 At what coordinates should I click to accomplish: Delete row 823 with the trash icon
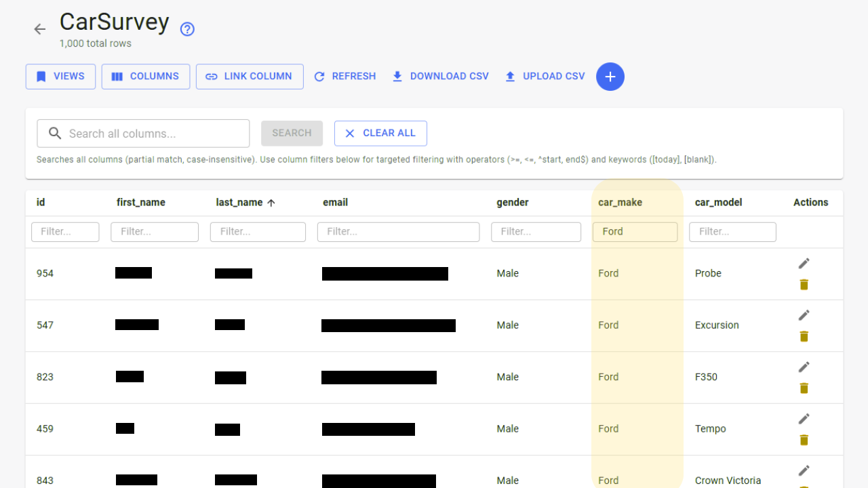click(804, 388)
